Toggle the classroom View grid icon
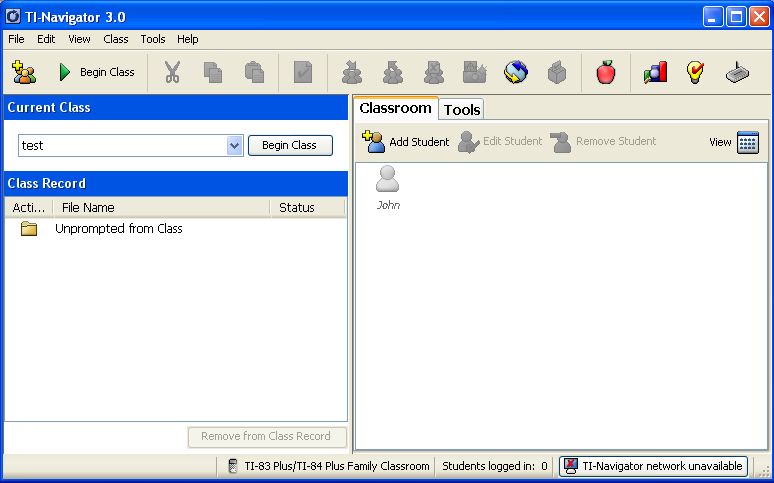 click(x=747, y=142)
